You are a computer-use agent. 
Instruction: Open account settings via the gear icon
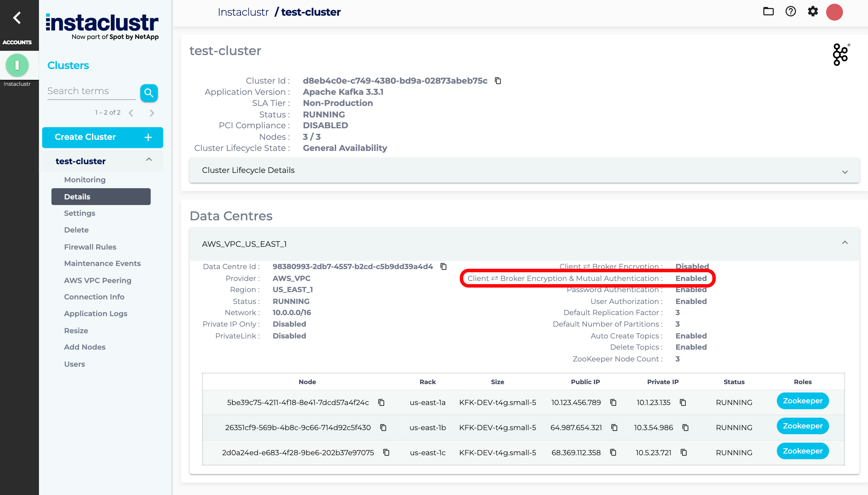(813, 12)
